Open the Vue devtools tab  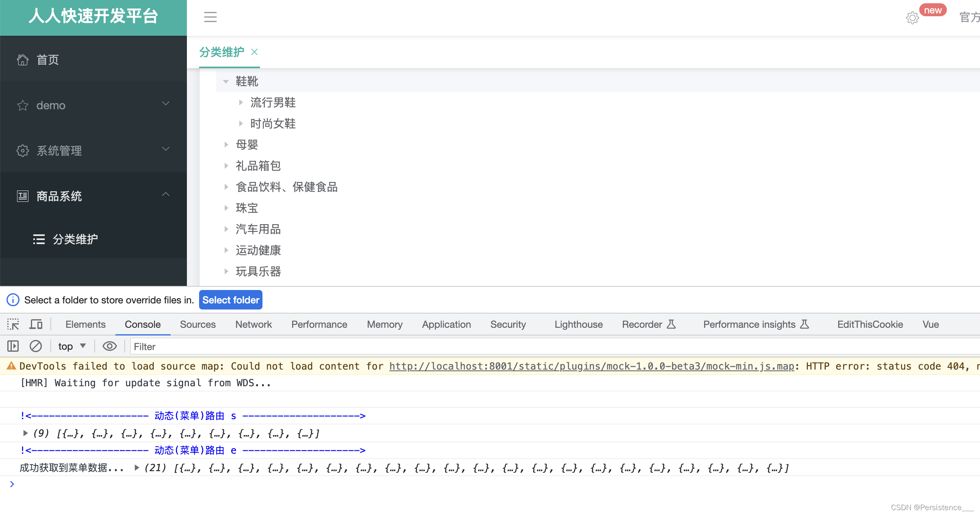(930, 324)
